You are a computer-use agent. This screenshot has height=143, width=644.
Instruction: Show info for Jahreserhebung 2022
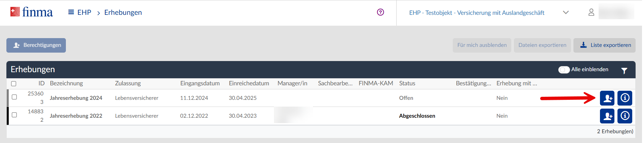point(625,116)
